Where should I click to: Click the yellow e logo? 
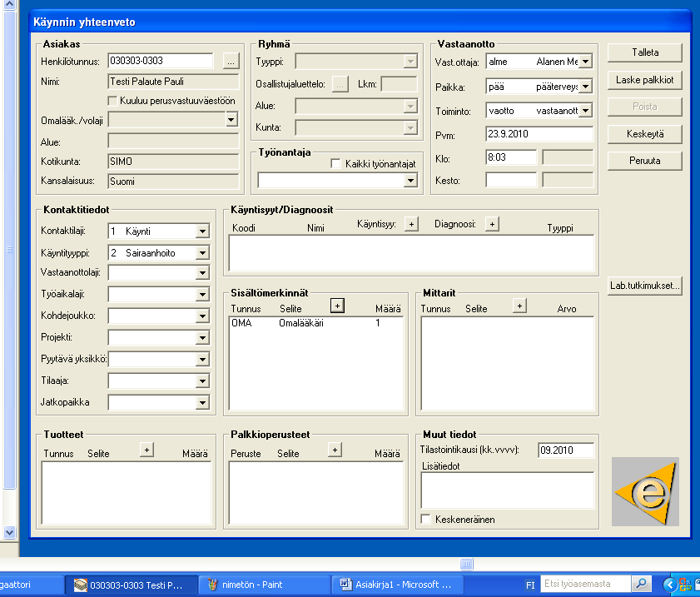645,491
